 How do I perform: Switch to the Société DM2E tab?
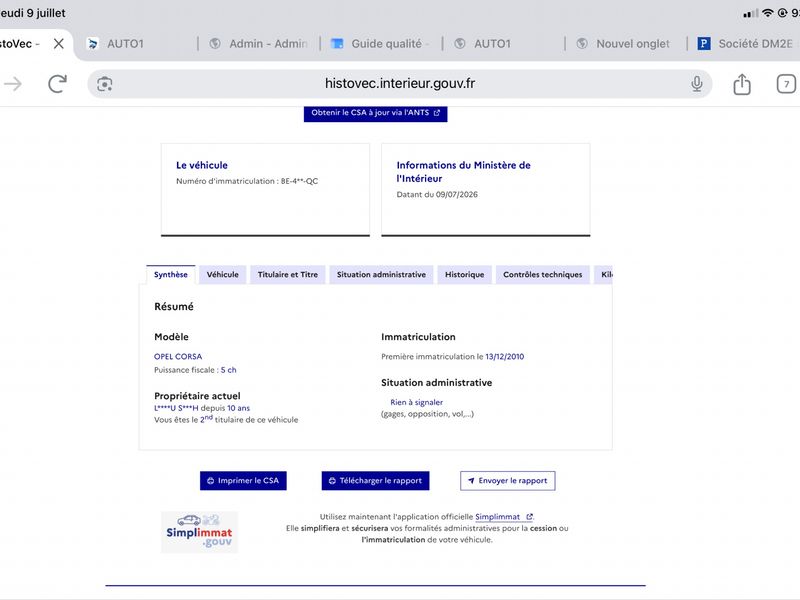[x=745, y=44]
